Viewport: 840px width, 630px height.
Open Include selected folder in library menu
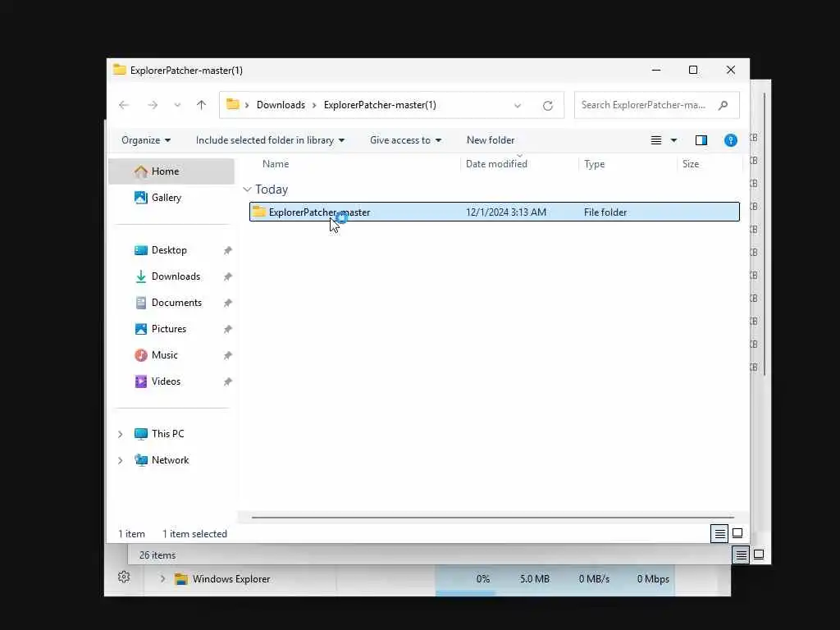pyautogui.click(x=270, y=140)
